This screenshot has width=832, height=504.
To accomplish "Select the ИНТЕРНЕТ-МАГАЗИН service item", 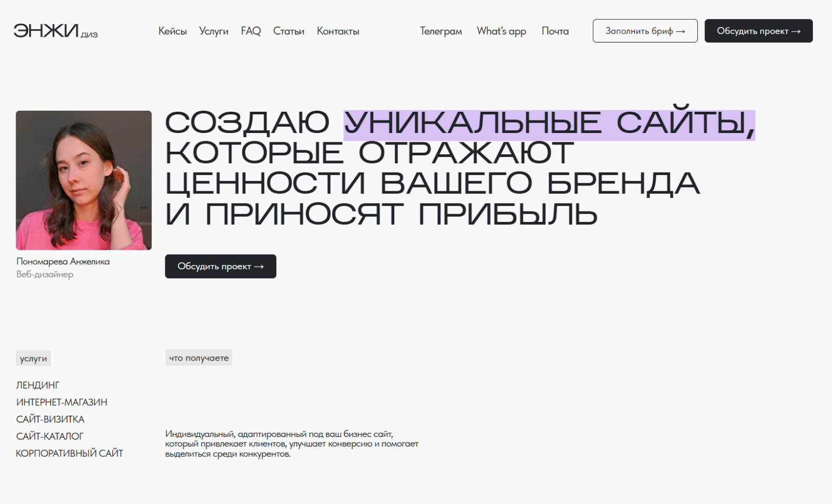I will [62, 402].
